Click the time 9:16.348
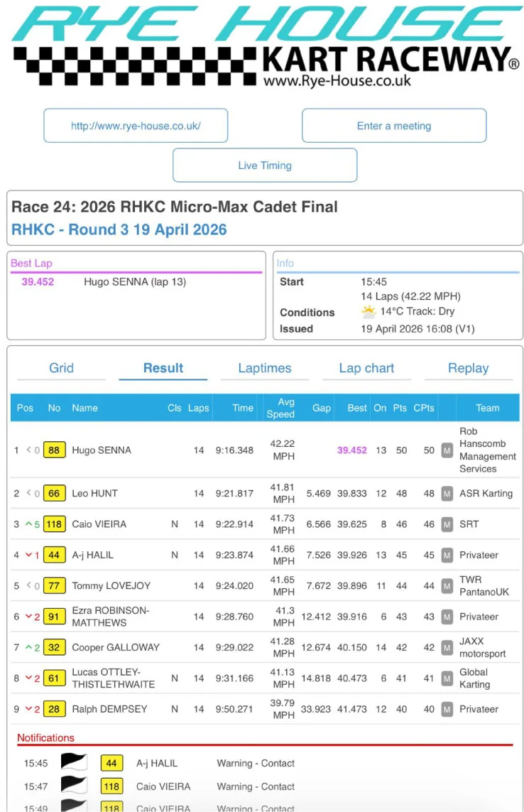Image resolution: width=524 pixels, height=812 pixels. coord(234,450)
